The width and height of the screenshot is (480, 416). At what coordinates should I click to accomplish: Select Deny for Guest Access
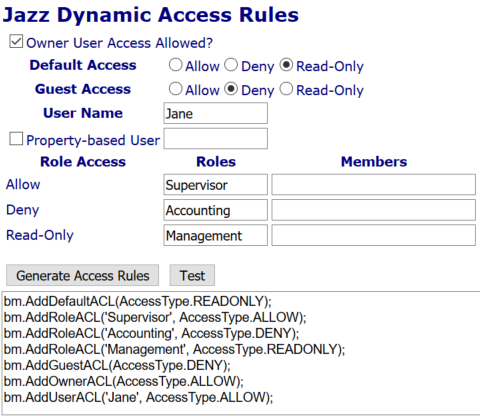[x=231, y=89]
